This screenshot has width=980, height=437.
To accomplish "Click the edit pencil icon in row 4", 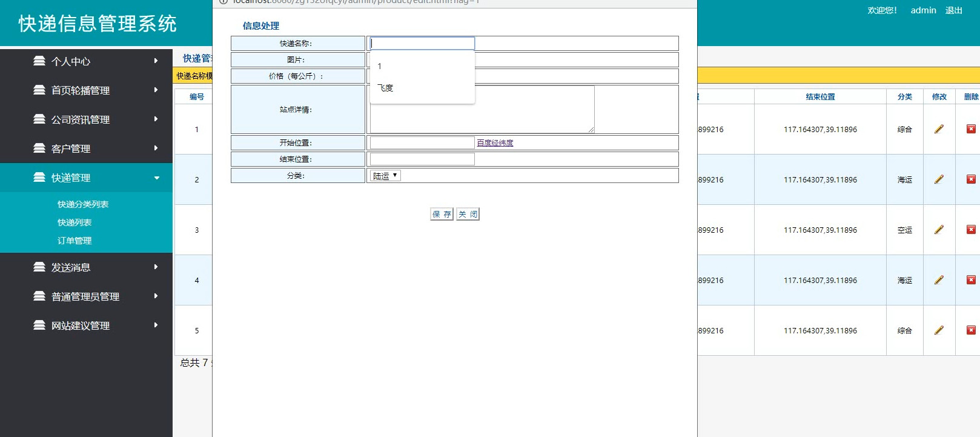I will (939, 280).
